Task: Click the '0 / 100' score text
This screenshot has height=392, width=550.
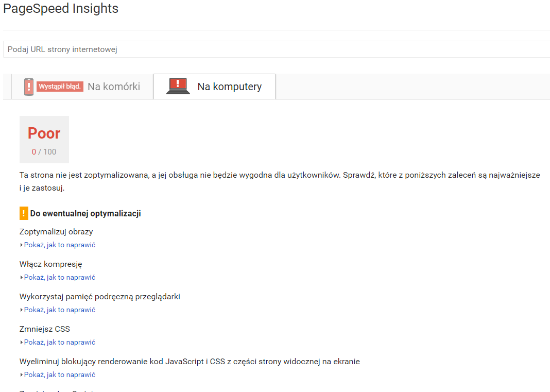Action: (x=44, y=152)
